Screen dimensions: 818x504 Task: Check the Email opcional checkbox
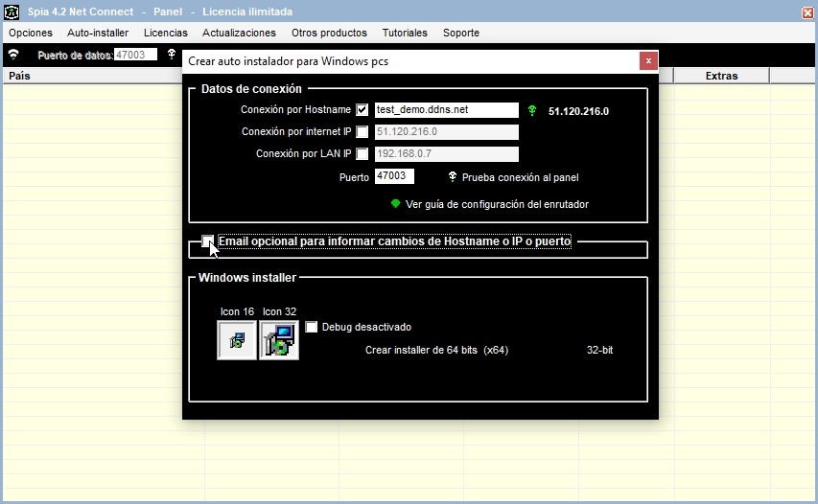pos(208,241)
